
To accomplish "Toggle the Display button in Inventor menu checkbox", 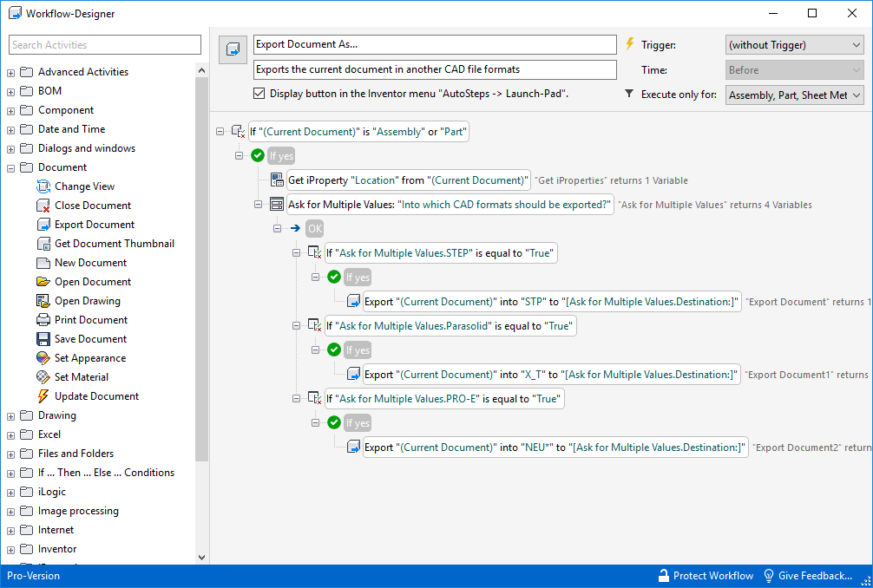I will [259, 94].
